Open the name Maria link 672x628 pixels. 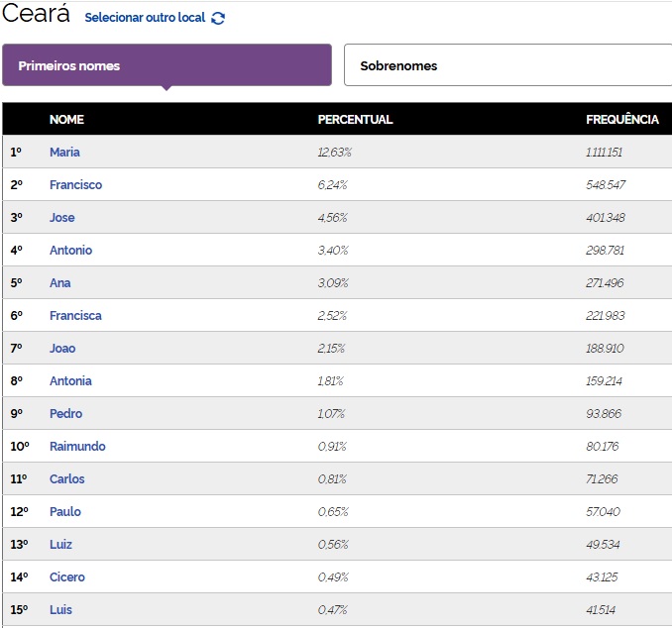[64, 153]
